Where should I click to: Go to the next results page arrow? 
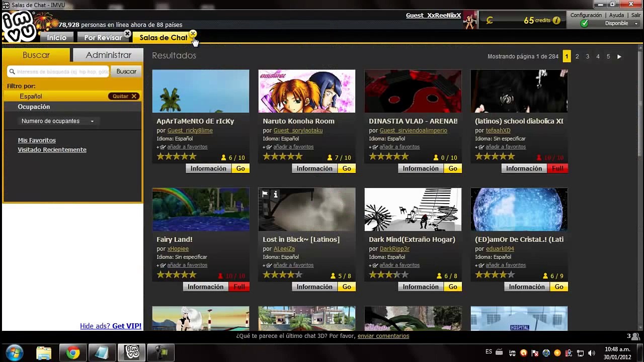[619, 57]
